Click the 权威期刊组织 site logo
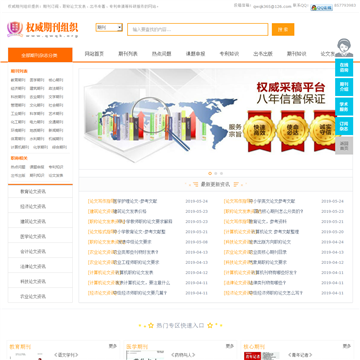 pos(42,29)
